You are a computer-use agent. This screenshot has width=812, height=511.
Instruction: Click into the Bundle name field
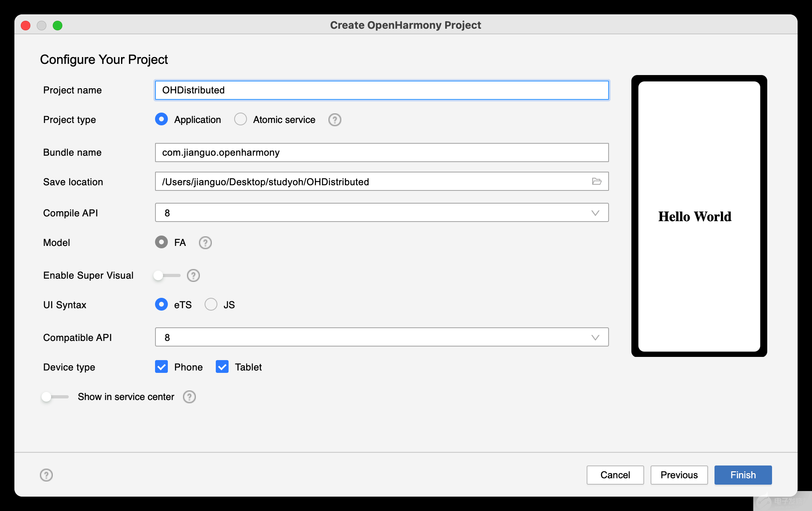click(382, 153)
